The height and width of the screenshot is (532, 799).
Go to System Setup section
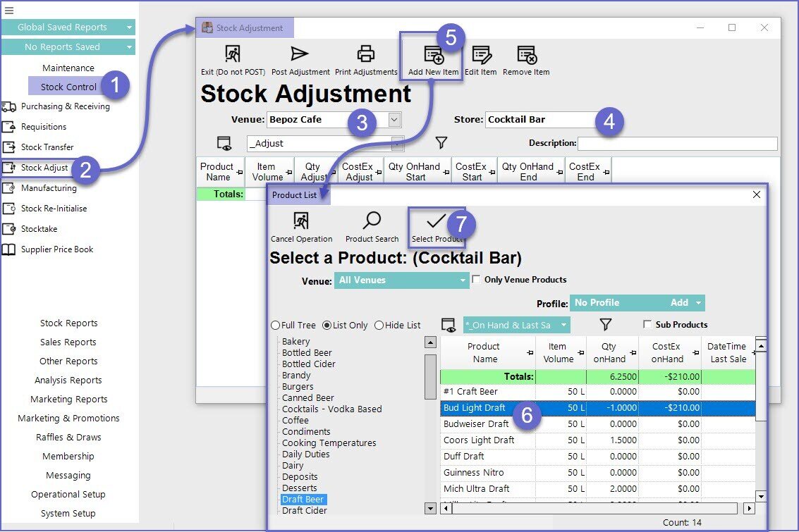(x=68, y=514)
